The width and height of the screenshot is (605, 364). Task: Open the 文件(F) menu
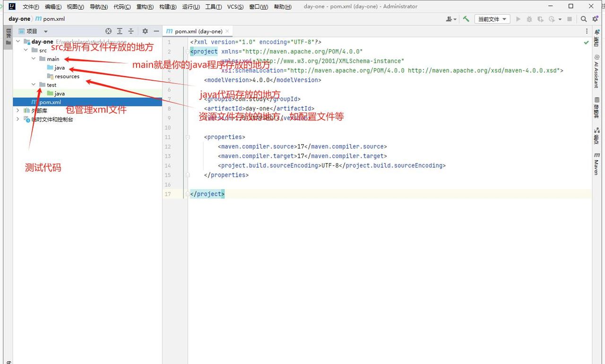[x=31, y=7]
